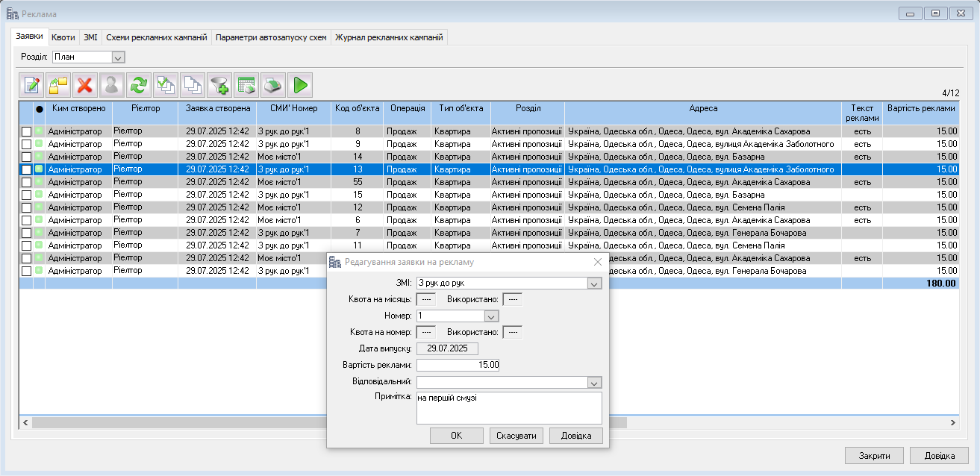Click the select-all checkmark pages icon

(166, 85)
